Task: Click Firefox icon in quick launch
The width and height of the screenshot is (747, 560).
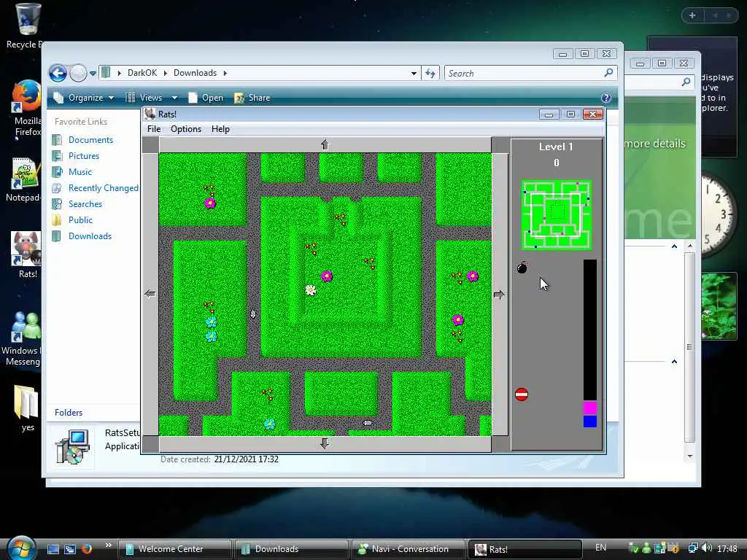Action: tap(87, 549)
